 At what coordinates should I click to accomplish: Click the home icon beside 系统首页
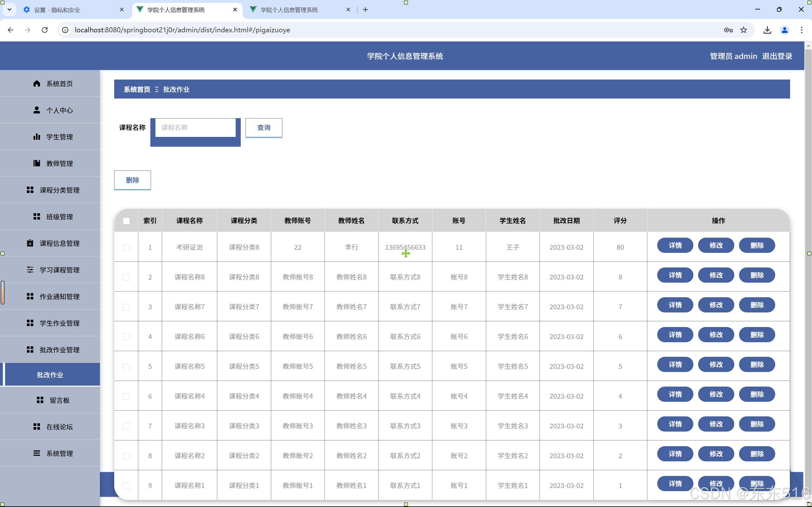pyautogui.click(x=36, y=83)
